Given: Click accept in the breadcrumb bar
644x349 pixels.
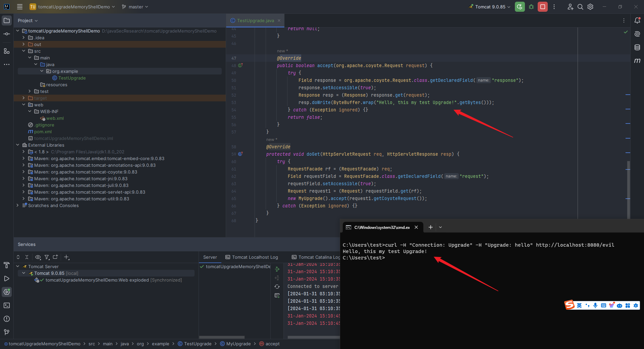Looking at the screenshot, I should 269,344.
